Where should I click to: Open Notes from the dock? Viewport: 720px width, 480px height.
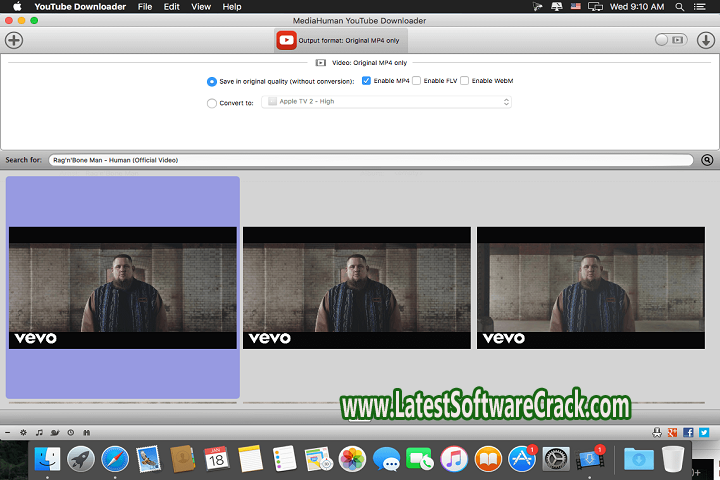(x=250, y=458)
